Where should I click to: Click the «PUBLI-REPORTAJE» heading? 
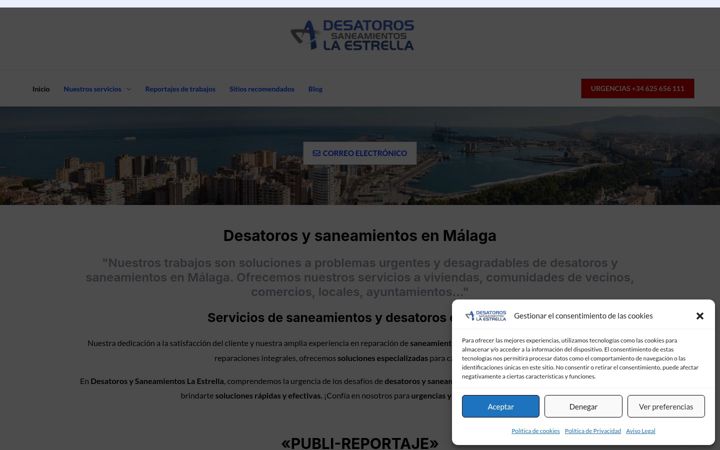click(x=360, y=443)
